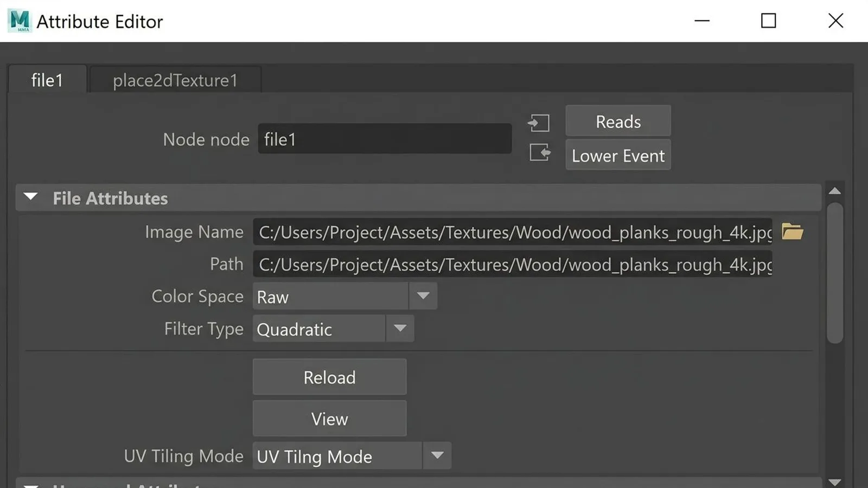Click the View button

[x=329, y=418]
